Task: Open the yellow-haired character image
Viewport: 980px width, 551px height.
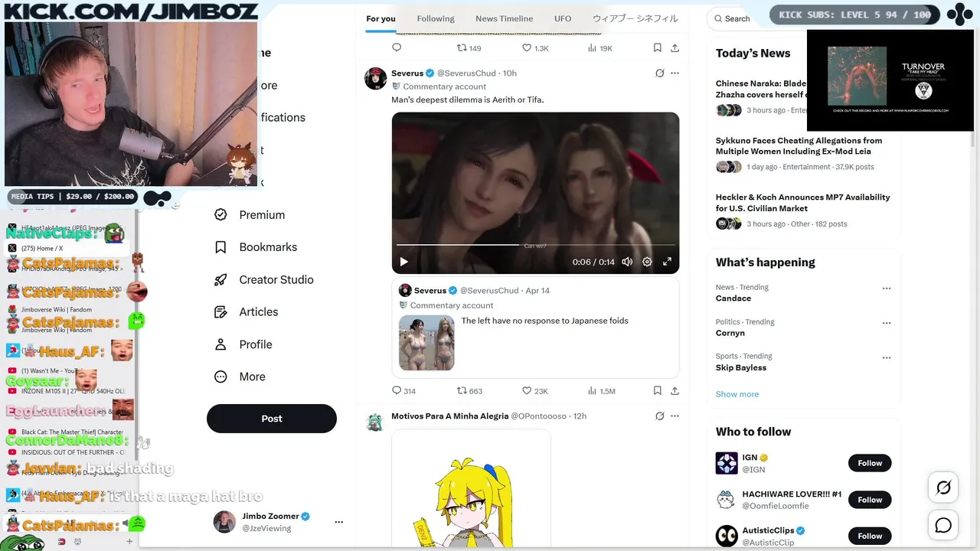Action: (x=471, y=490)
